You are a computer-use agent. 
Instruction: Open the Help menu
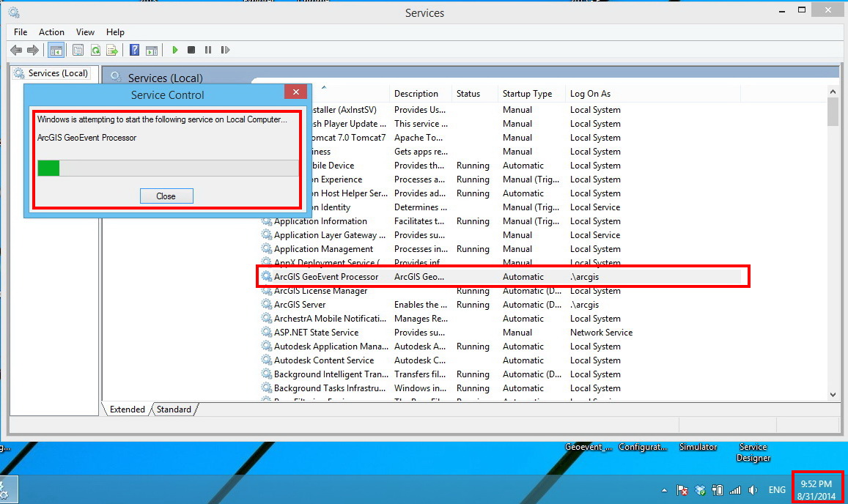[115, 32]
